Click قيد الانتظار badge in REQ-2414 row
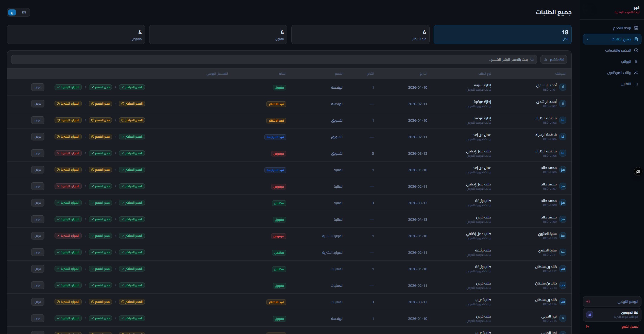This screenshot has width=644, height=334. (x=276, y=302)
